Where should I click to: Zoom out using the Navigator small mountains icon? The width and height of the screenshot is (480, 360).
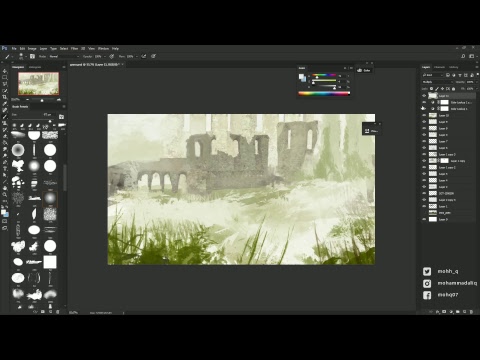tap(27, 100)
